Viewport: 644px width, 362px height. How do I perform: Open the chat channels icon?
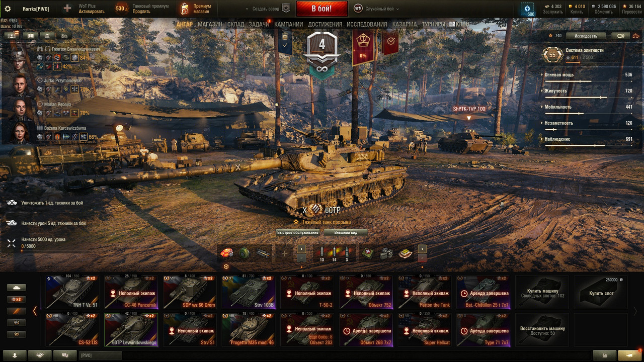click(65, 355)
